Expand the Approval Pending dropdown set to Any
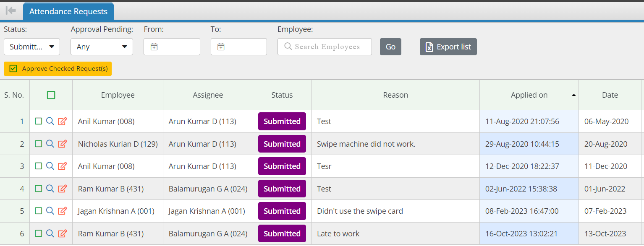The height and width of the screenshot is (246, 644). pos(102,47)
